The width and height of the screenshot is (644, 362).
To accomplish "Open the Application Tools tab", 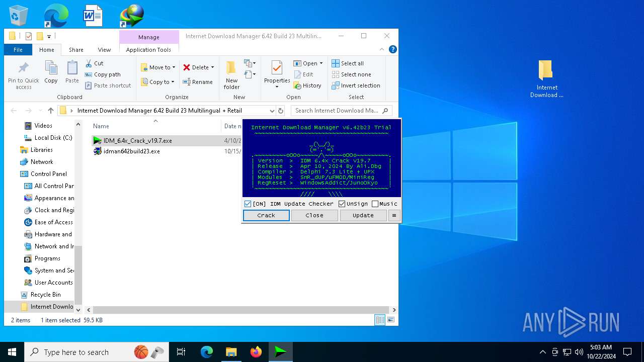I will tap(148, 50).
